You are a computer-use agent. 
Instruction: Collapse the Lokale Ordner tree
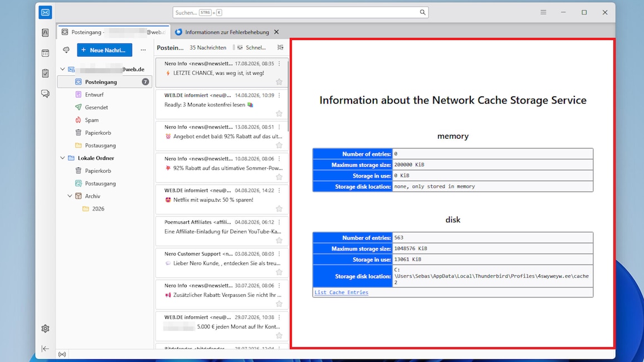pyautogui.click(x=62, y=158)
